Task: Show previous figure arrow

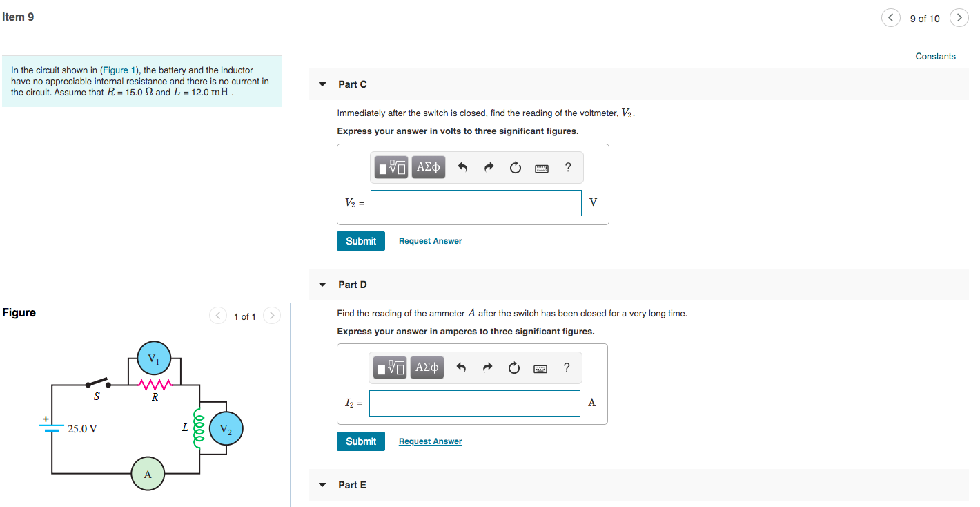Action: [x=218, y=316]
